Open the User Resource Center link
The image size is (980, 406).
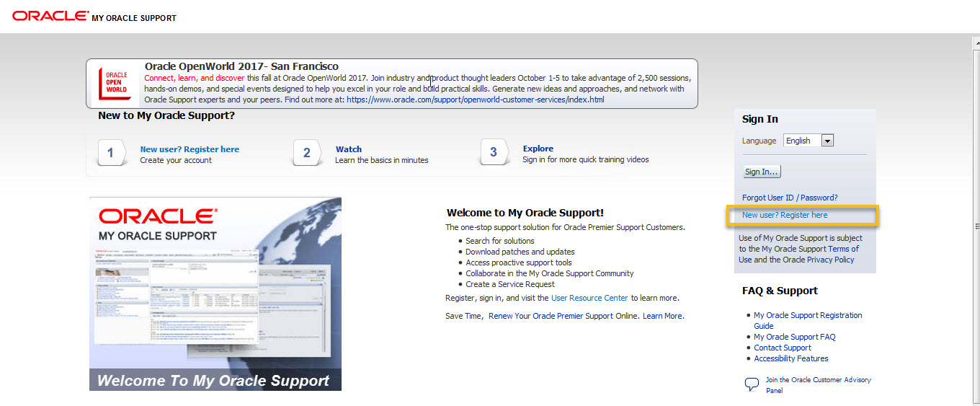click(589, 298)
